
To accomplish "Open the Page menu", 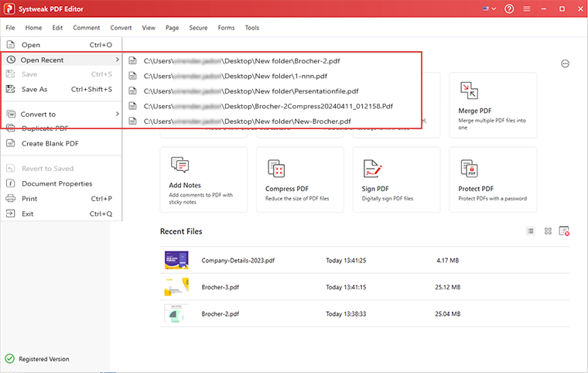I will [172, 28].
